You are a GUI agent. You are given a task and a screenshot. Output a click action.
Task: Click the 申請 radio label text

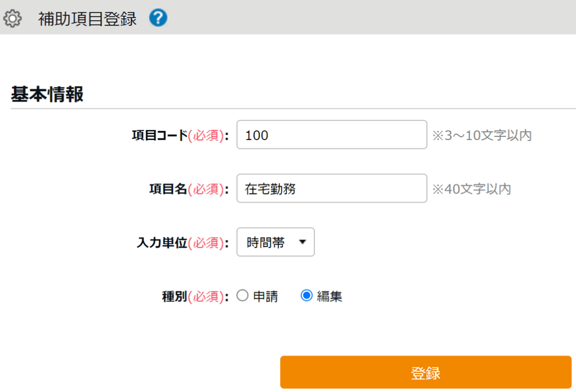(x=265, y=296)
